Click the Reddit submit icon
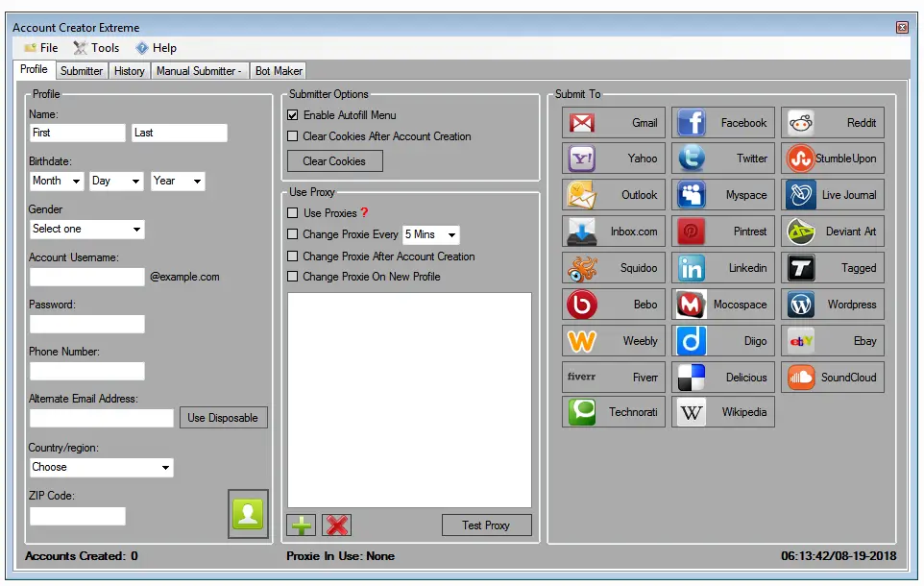 pos(832,122)
